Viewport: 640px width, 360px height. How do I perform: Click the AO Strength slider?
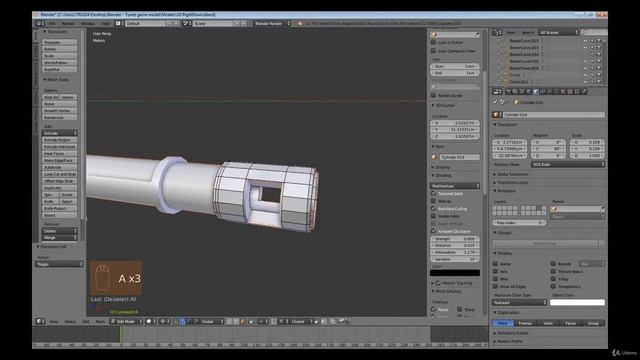[x=455, y=239]
